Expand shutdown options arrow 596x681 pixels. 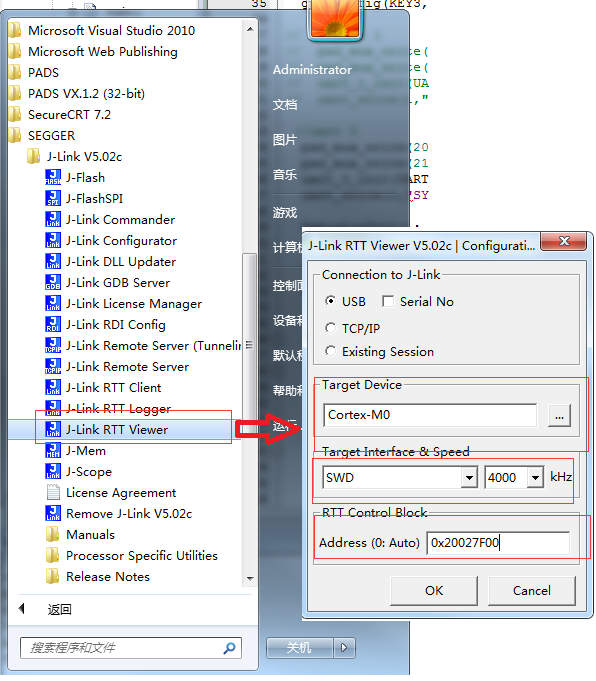[x=344, y=648]
